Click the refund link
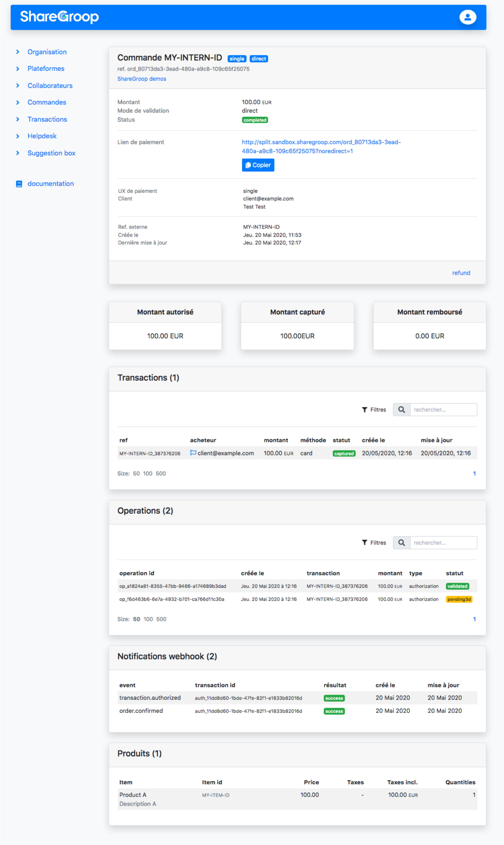504x845 pixels. (461, 273)
